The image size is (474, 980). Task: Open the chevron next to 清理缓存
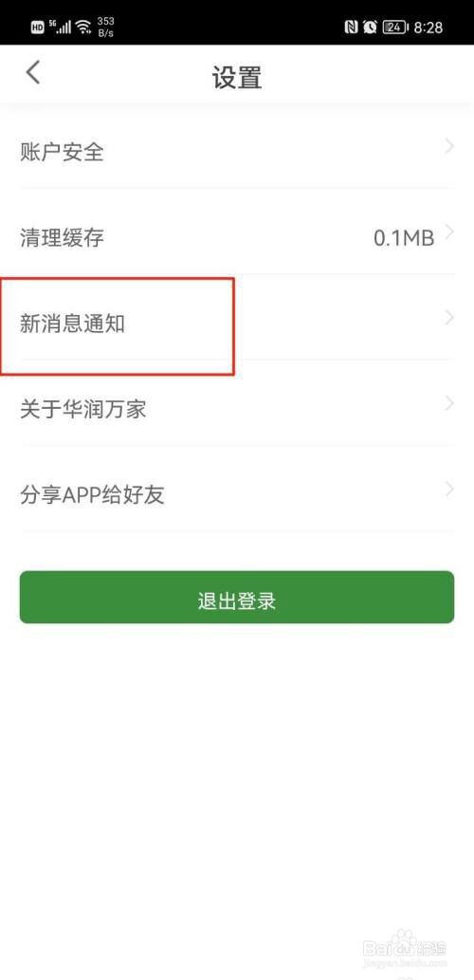449,233
